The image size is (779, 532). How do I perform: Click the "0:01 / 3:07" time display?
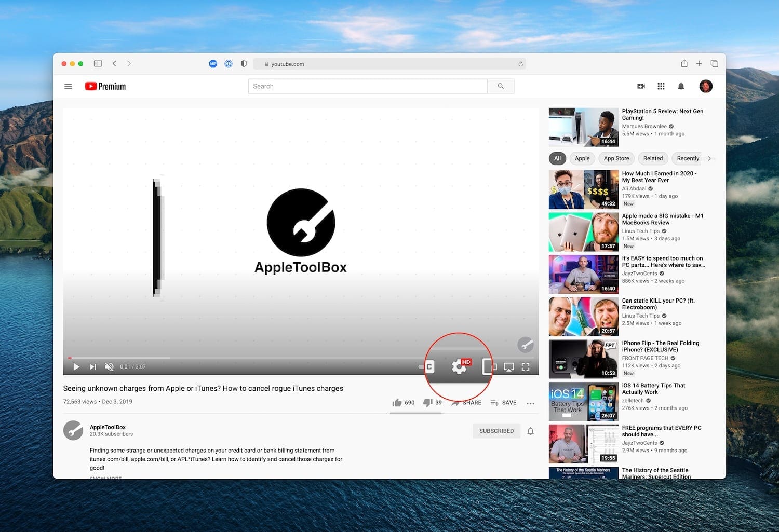coord(133,367)
